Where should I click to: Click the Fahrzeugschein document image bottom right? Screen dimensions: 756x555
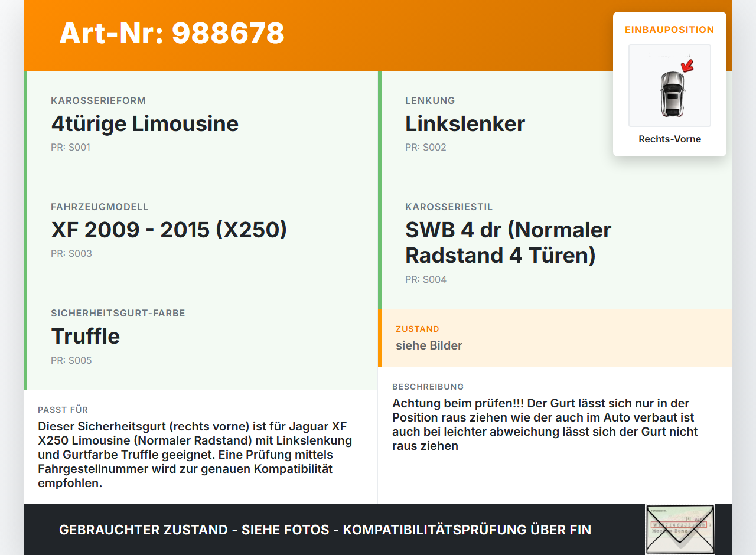pyautogui.click(x=679, y=529)
